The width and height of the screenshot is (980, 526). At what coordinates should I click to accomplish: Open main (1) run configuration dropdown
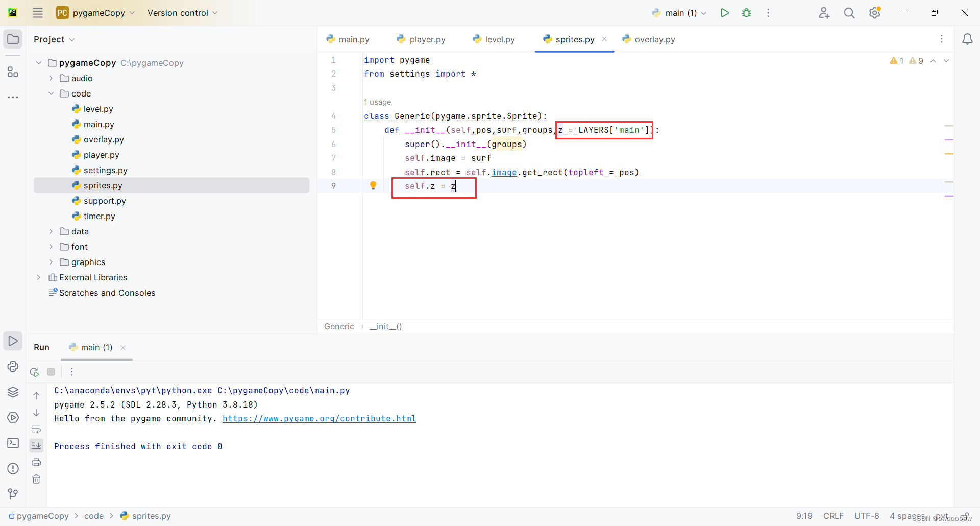click(679, 13)
